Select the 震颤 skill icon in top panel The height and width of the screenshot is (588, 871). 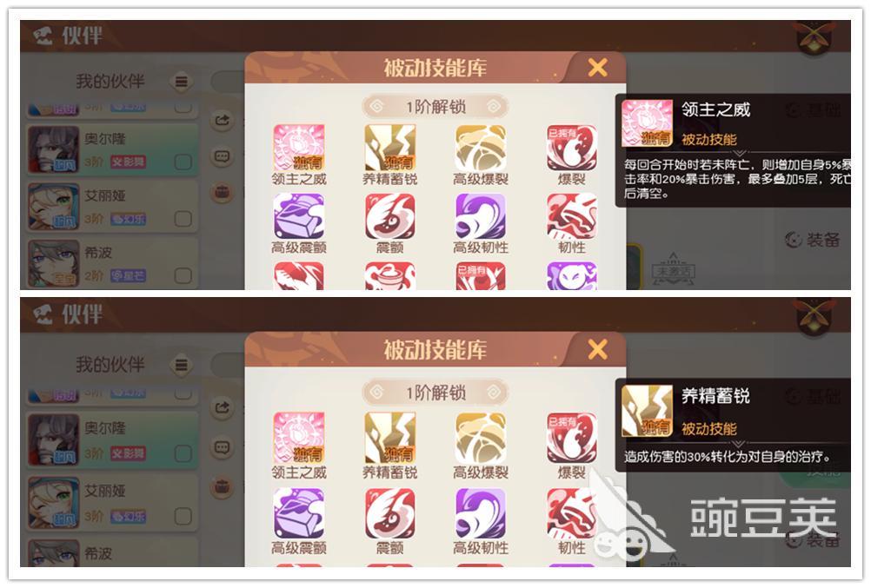389,216
